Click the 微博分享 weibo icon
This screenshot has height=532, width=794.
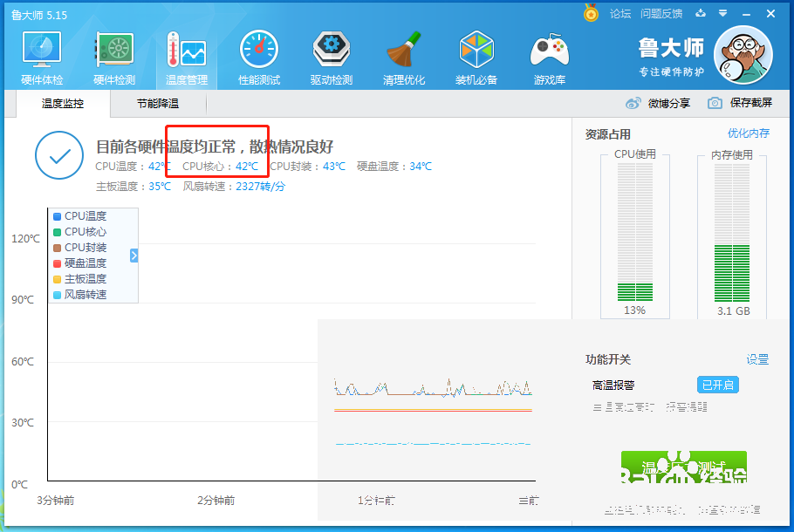point(633,103)
